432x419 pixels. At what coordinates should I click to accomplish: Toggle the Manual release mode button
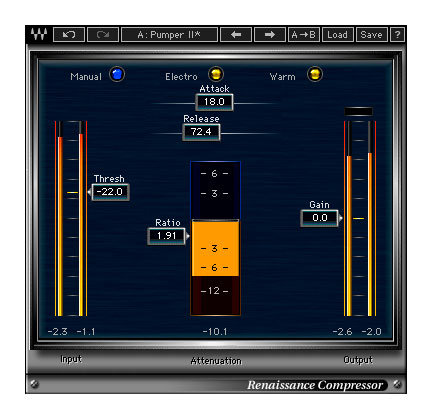click(x=117, y=74)
